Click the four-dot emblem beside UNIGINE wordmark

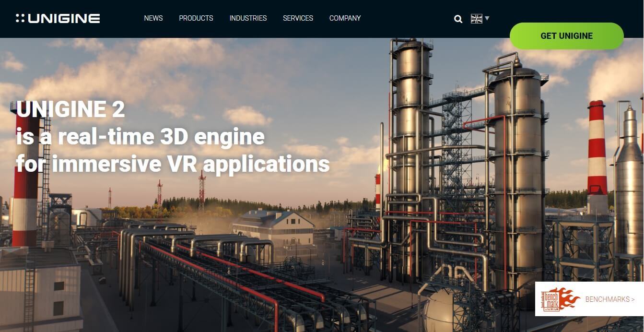click(x=20, y=18)
